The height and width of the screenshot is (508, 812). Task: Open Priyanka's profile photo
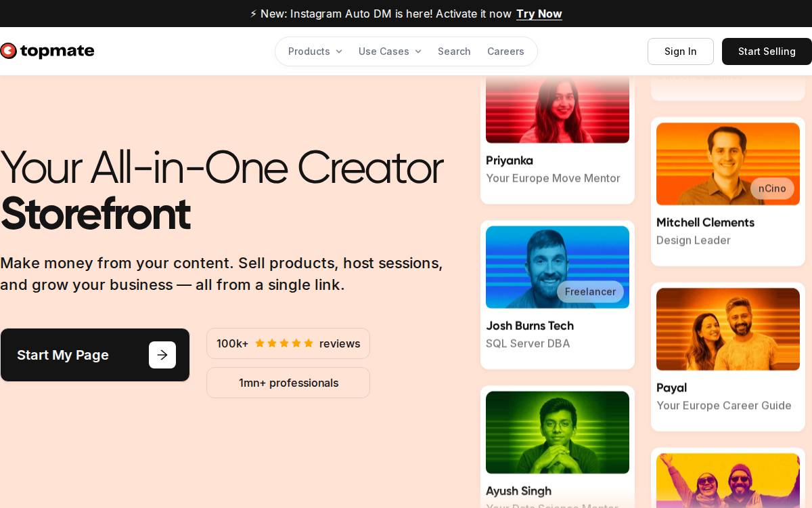[x=558, y=108]
